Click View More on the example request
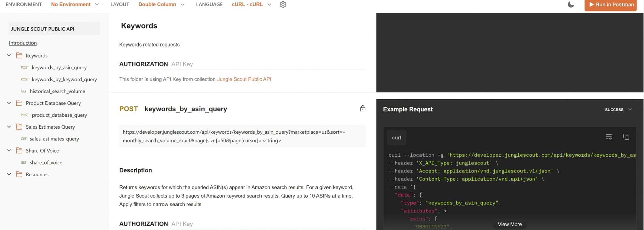The image size is (644, 230). point(510,224)
